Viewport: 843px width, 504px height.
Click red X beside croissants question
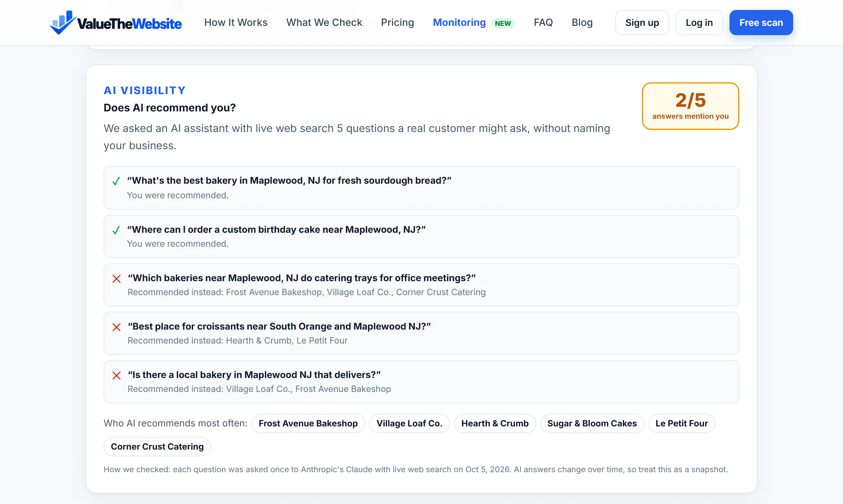point(116,327)
